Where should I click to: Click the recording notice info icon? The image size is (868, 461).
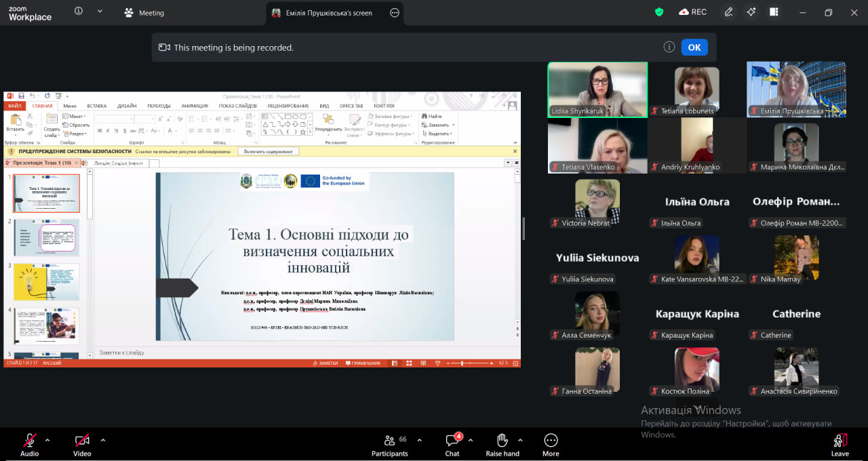(669, 47)
